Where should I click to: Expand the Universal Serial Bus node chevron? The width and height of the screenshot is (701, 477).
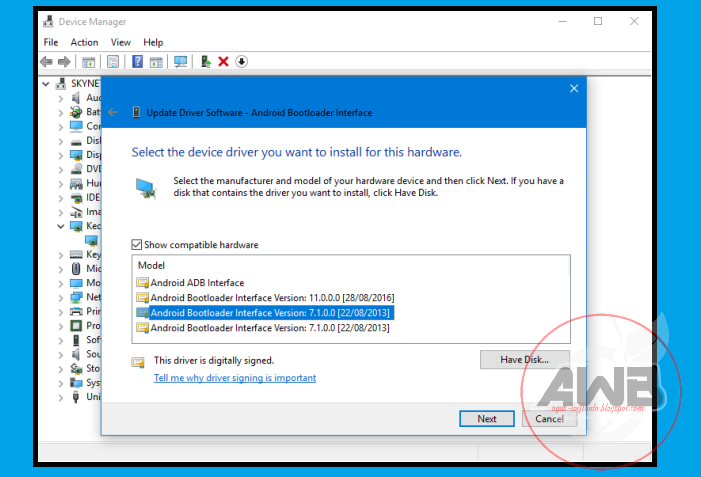click(61, 397)
